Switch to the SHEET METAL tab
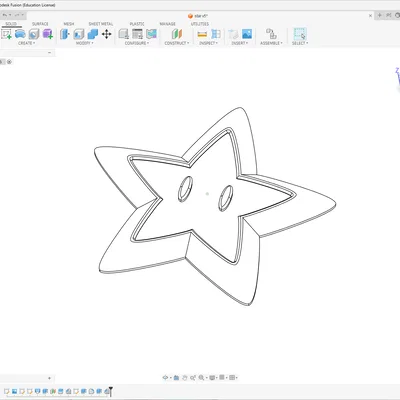Image resolution: width=400 pixels, height=400 pixels. (x=101, y=24)
